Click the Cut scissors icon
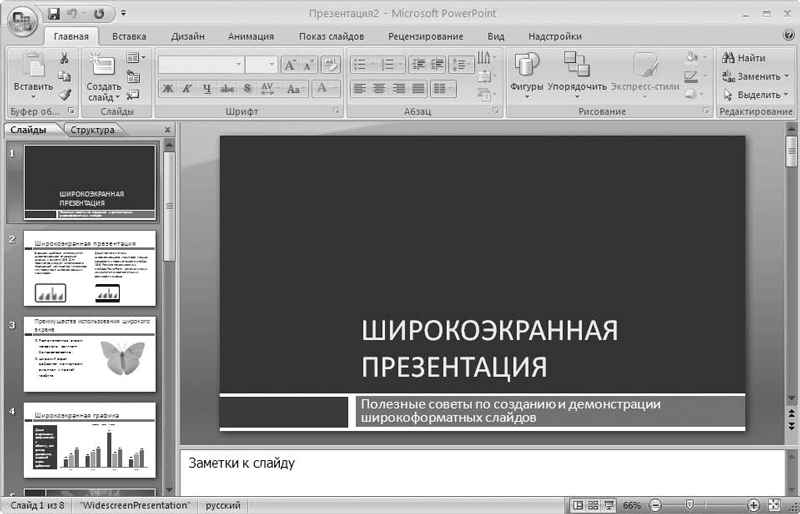 click(65, 58)
